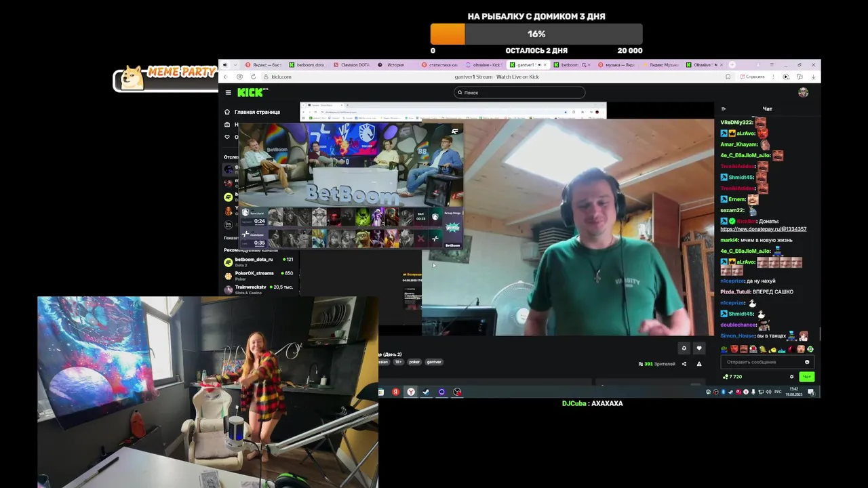Open the emoji picker in chat input
The image size is (868, 488).
(807, 362)
